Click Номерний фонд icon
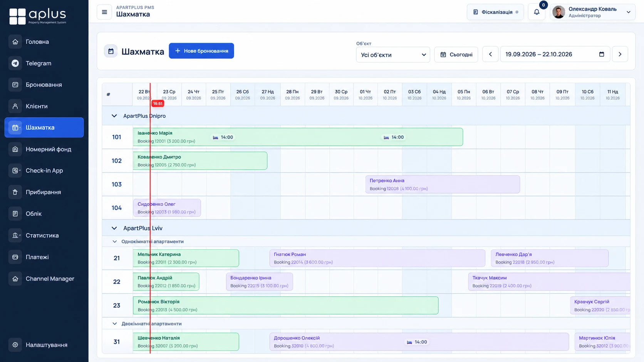Screen dimensions: 644x362 click(15, 149)
